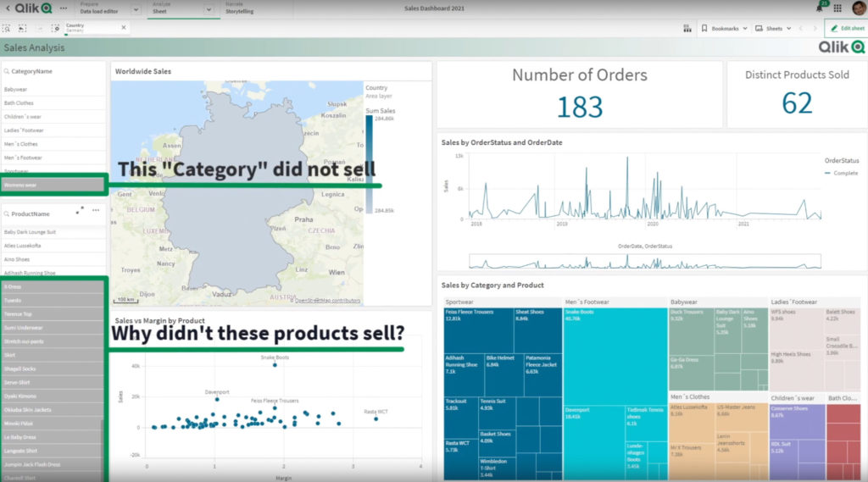The image size is (868, 482).
Task: Select the greyed Womens wear category
Action: pos(53,185)
